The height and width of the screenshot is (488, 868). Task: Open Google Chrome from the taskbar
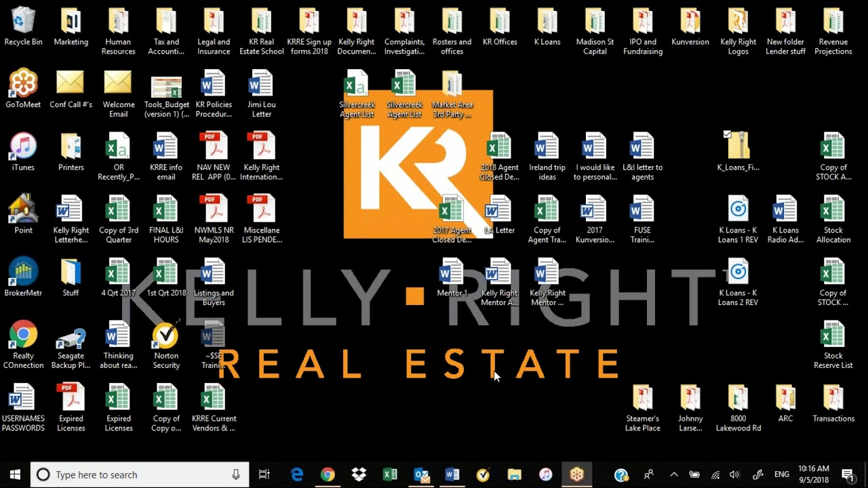point(328,474)
